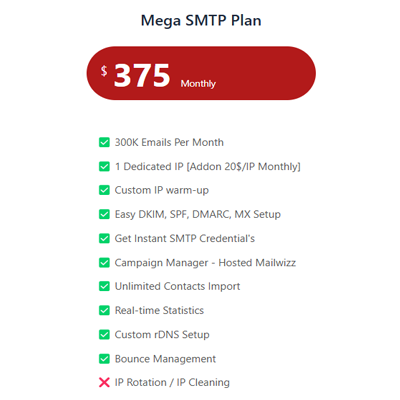Click the check icon next to 1 Dedicated IP

tap(104, 166)
